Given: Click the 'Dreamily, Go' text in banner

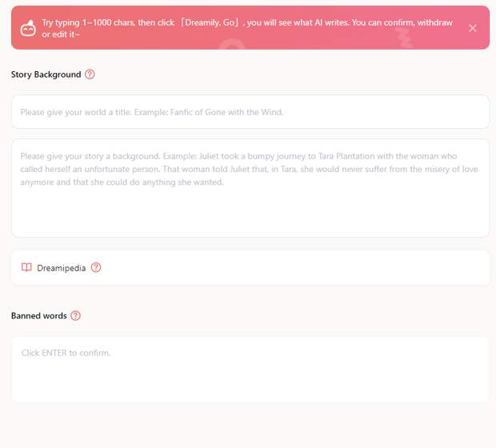Looking at the screenshot, I should coord(209,23).
